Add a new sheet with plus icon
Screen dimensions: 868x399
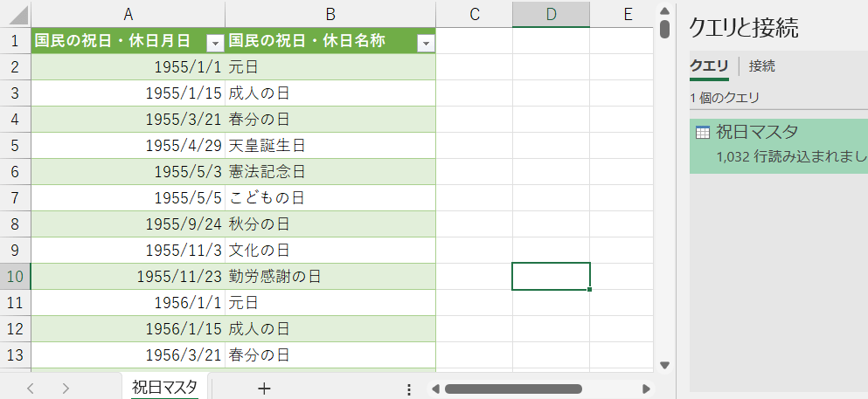(264, 389)
